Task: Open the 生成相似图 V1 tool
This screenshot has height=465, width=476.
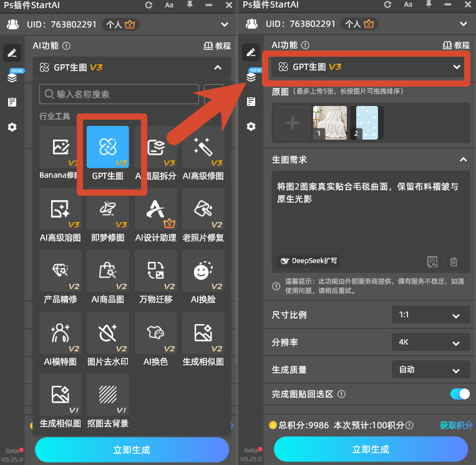Action: tap(60, 395)
